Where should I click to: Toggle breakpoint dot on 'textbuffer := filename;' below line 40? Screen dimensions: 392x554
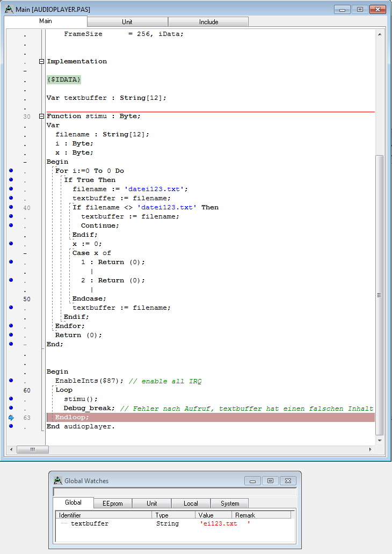click(11, 216)
